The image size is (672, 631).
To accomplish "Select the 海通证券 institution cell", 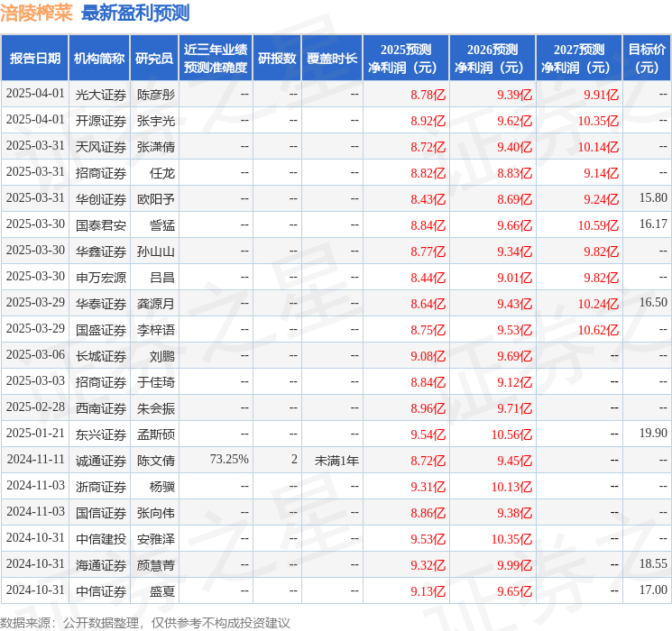I will pos(101,565).
